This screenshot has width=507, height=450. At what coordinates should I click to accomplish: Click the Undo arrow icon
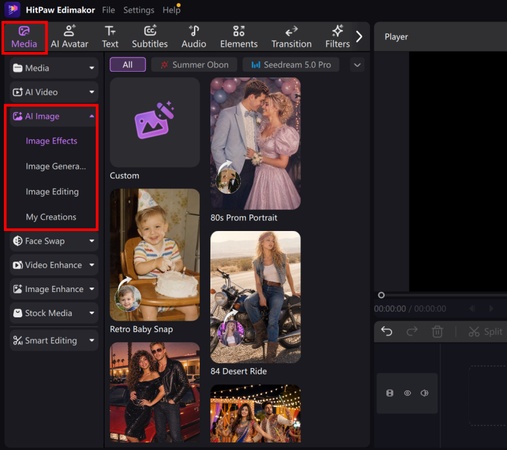click(387, 331)
